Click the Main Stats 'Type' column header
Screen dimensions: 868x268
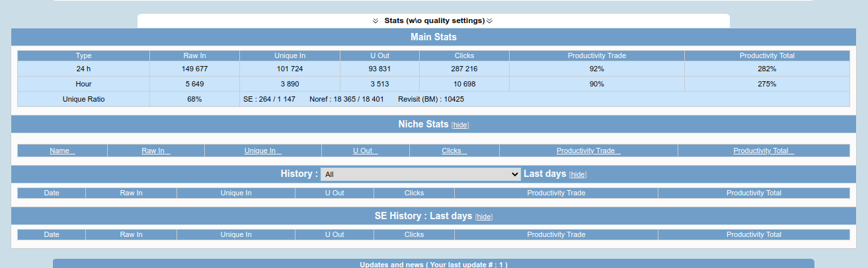pyautogui.click(x=83, y=55)
